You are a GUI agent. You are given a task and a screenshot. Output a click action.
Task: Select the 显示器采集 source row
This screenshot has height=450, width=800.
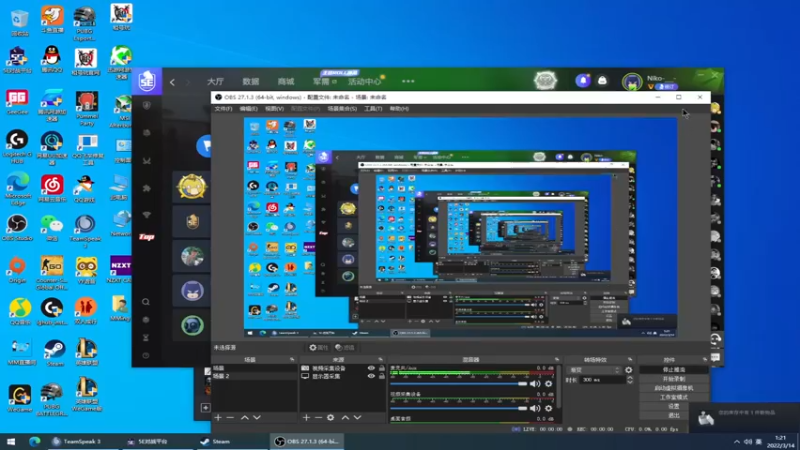[x=343, y=376]
